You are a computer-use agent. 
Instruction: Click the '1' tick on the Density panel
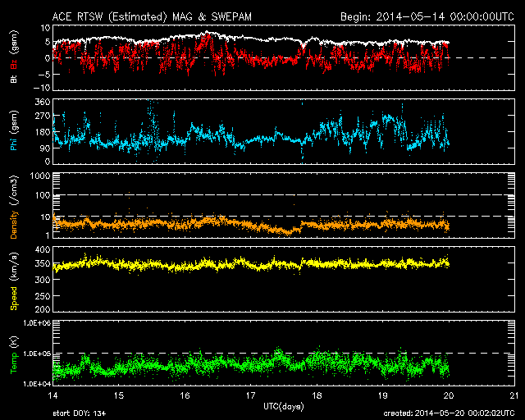pos(48,235)
